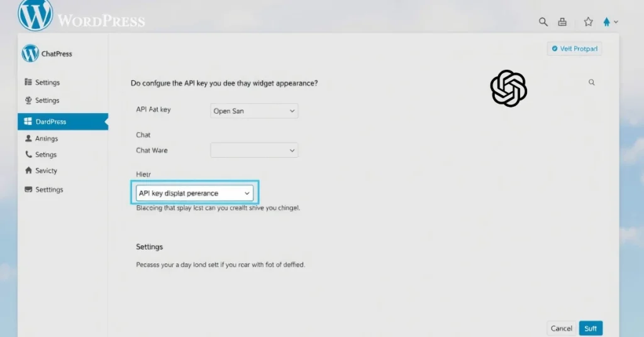
Task: Click the WordPress logo in header
Action: pos(35,15)
